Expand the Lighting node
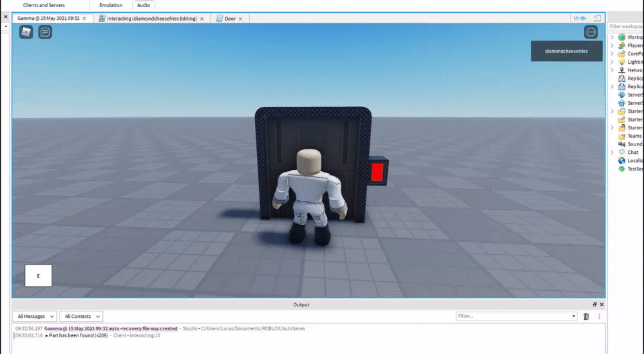This screenshot has width=644, height=354. pyautogui.click(x=612, y=62)
